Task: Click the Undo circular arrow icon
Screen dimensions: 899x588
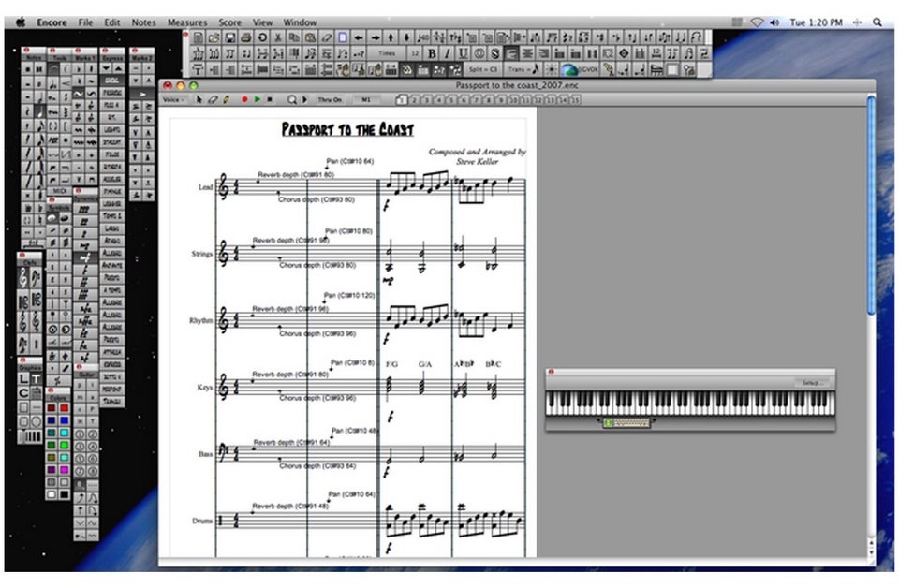Action: [262, 37]
